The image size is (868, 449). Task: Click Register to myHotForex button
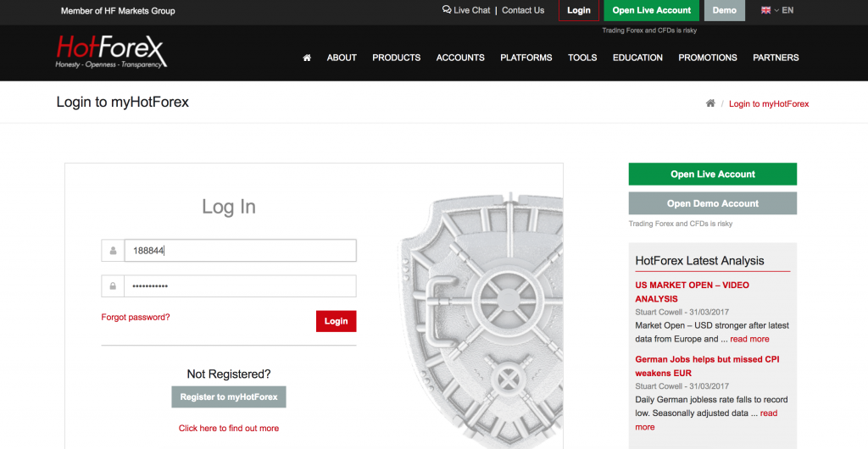coord(229,396)
